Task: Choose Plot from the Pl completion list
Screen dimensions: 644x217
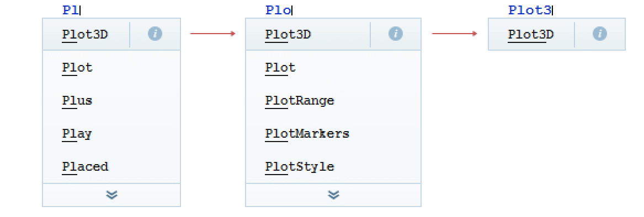Action: (x=111, y=67)
